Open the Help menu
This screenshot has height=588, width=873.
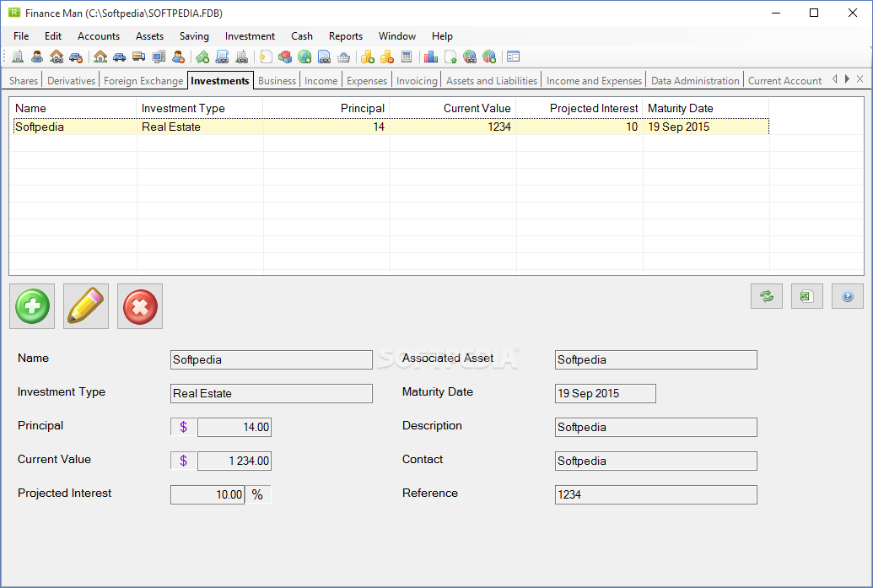(x=442, y=36)
